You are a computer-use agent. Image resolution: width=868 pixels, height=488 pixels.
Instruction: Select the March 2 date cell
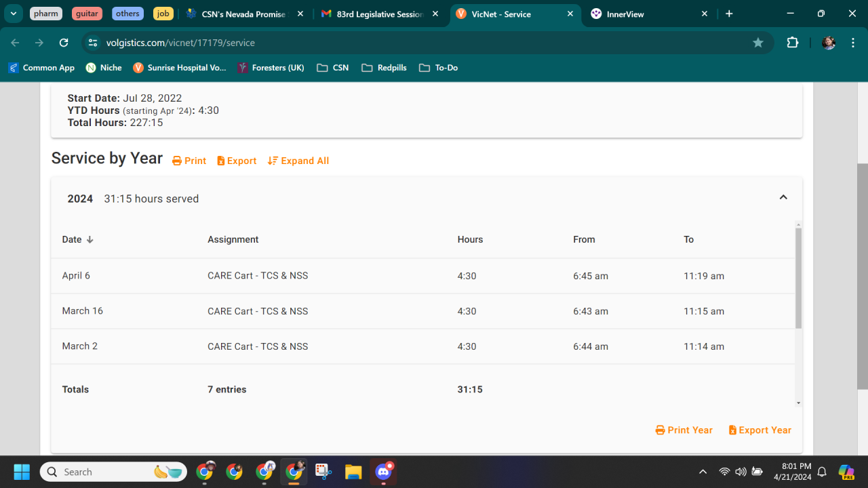pyautogui.click(x=80, y=346)
